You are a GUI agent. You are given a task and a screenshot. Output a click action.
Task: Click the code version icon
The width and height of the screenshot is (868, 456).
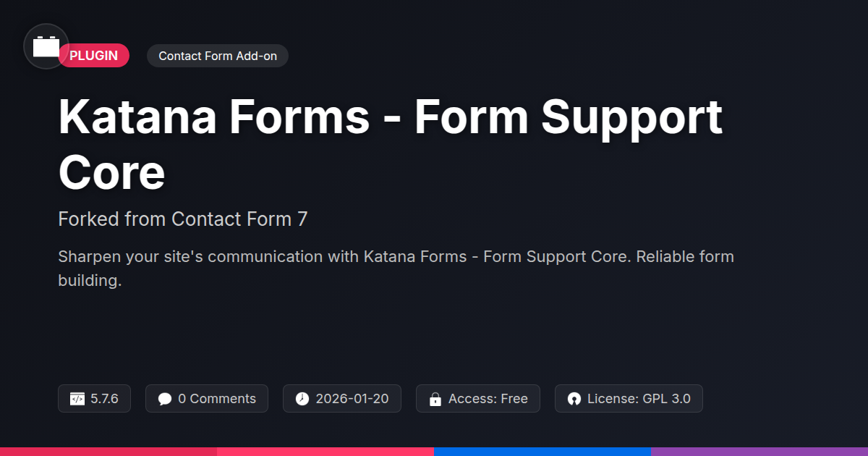[77, 399]
